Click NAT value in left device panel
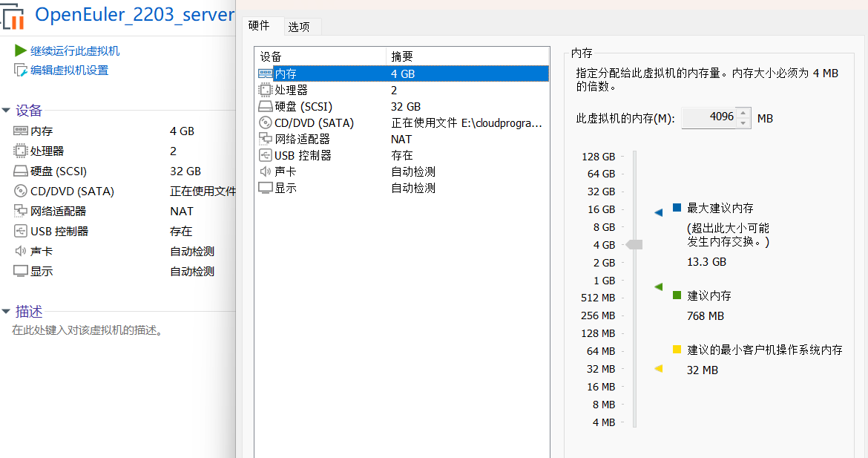The image size is (868, 458). pos(182,211)
